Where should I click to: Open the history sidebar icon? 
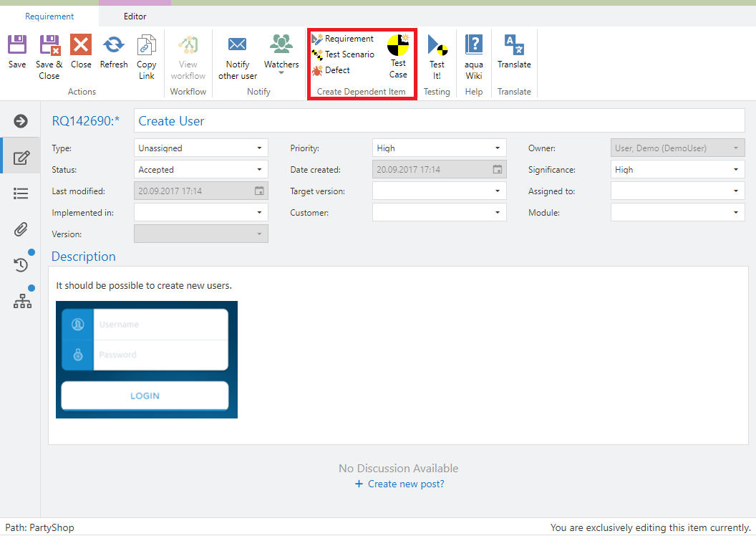click(x=21, y=265)
